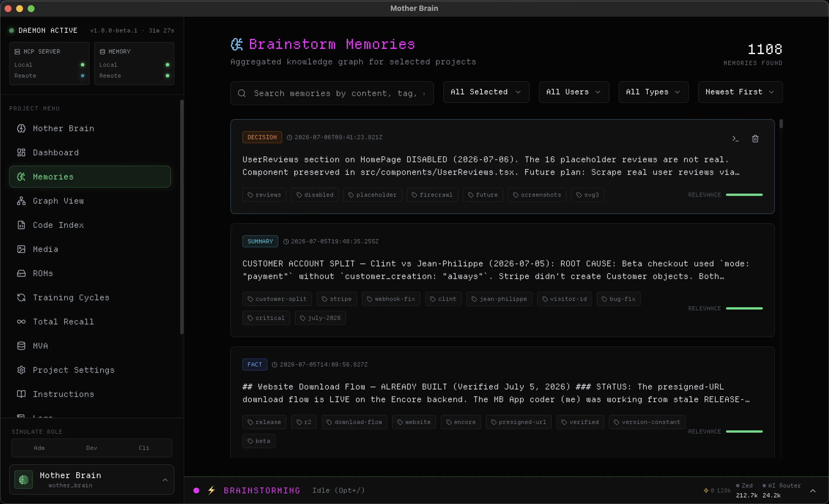Click the Media image icon in sidebar
Viewport: 829px width, 504px height.
(x=21, y=249)
